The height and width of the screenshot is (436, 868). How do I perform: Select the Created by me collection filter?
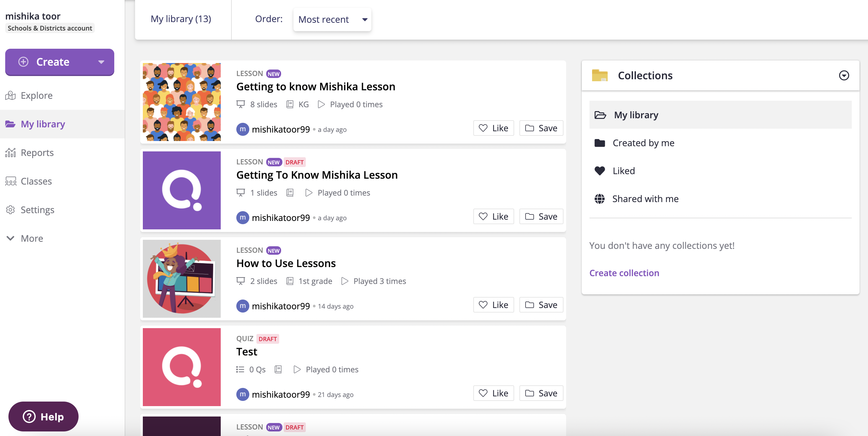pos(644,142)
